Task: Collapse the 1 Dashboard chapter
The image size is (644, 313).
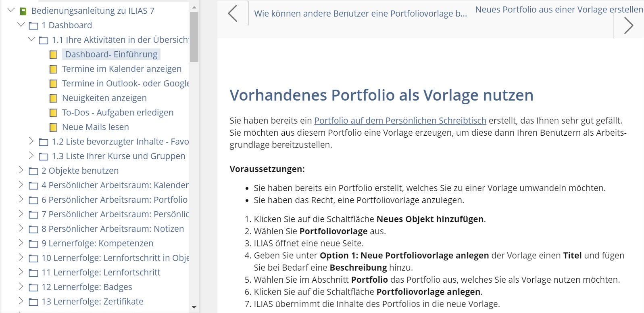Action: 21,25
